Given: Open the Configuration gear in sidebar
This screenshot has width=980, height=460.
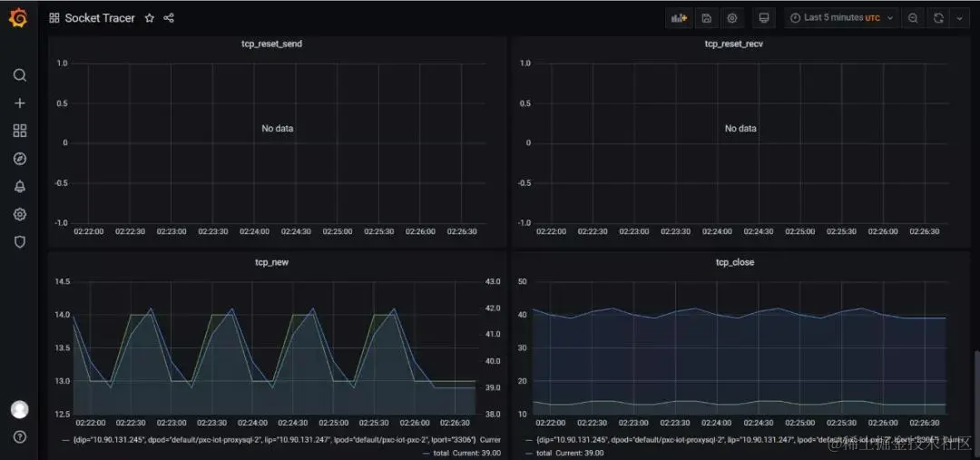Looking at the screenshot, I should 19,214.
